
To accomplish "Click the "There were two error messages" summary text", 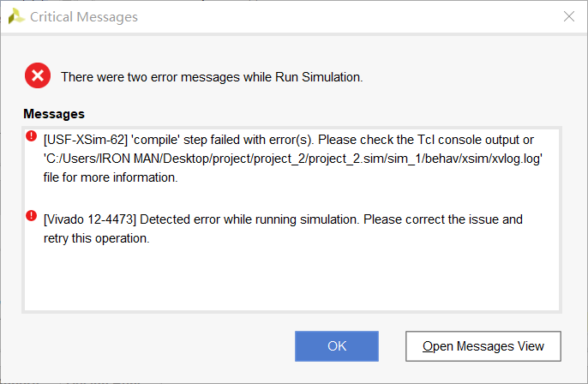I will click(154, 77).
